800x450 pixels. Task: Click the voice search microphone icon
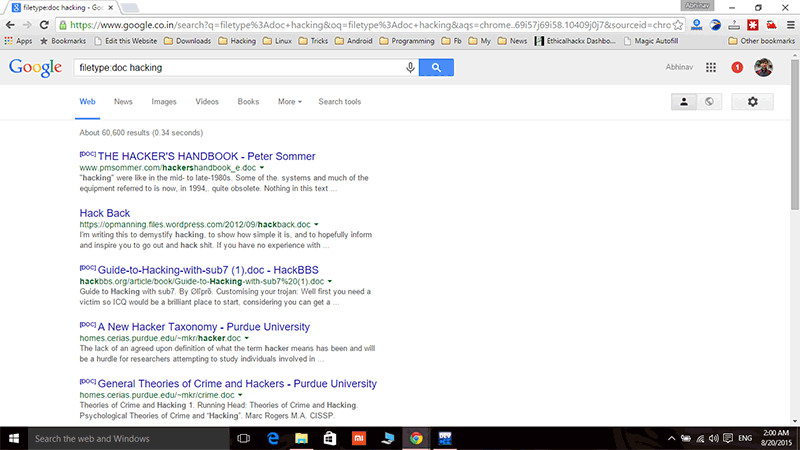[x=410, y=67]
